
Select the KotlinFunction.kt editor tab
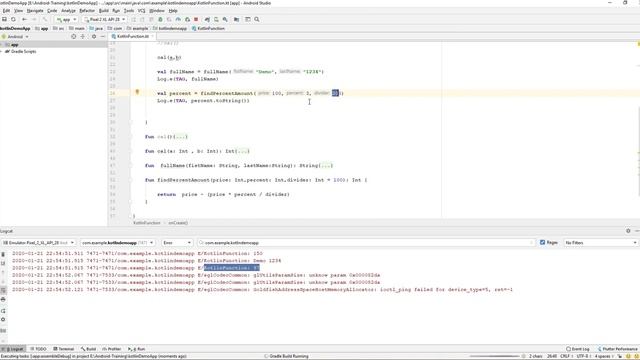point(131,36)
